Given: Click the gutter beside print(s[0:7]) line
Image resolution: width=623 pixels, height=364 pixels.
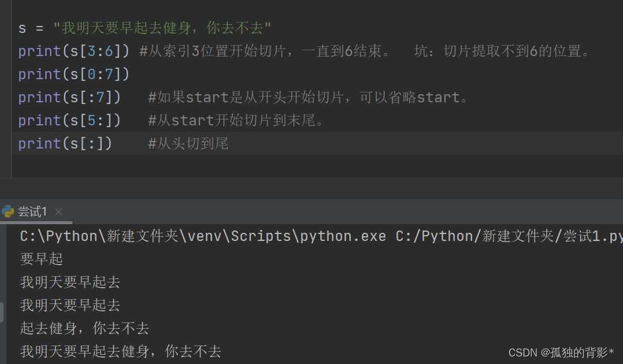Looking at the screenshot, I should click(7, 74).
